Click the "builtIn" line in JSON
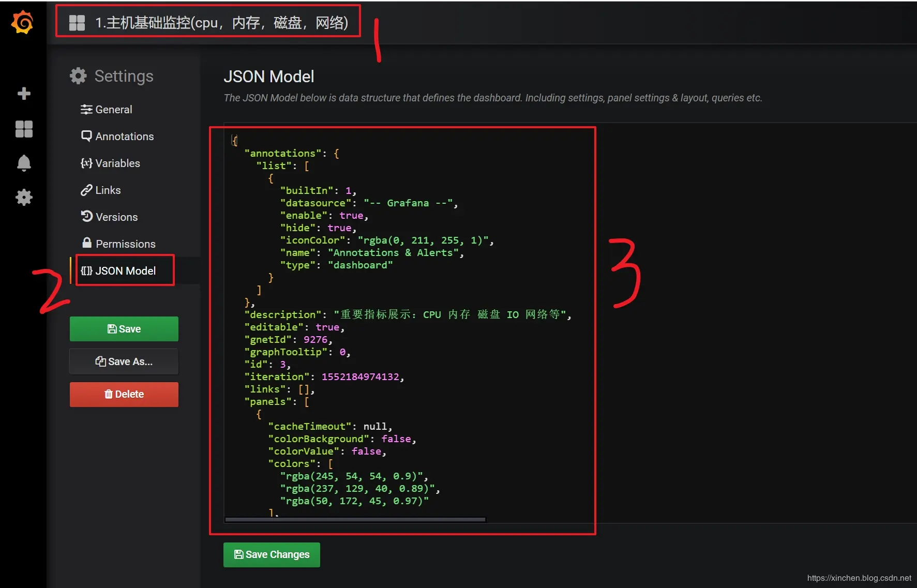917x588 pixels. tap(318, 190)
